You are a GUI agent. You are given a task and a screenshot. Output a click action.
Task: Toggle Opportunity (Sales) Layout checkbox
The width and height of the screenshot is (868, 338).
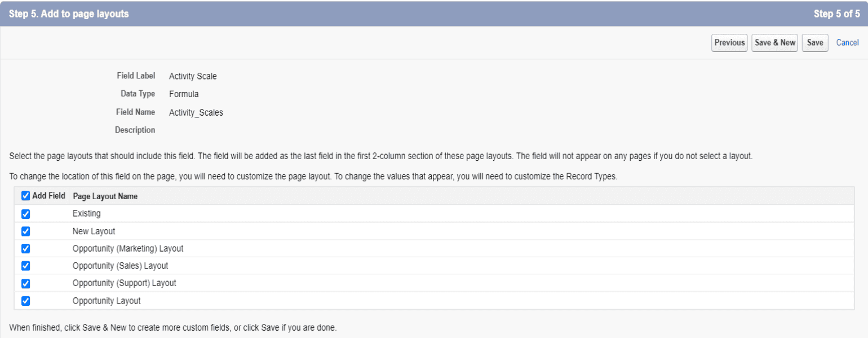25,266
